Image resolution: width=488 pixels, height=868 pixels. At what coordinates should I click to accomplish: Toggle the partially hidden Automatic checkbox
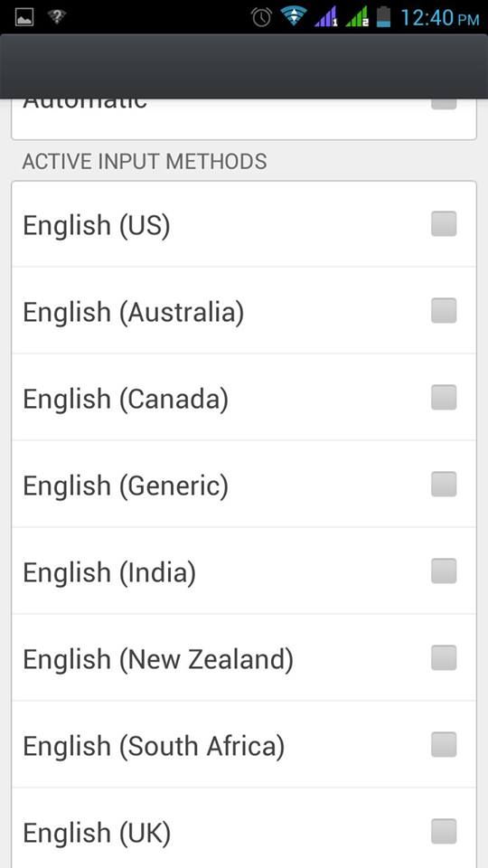pyautogui.click(x=444, y=104)
